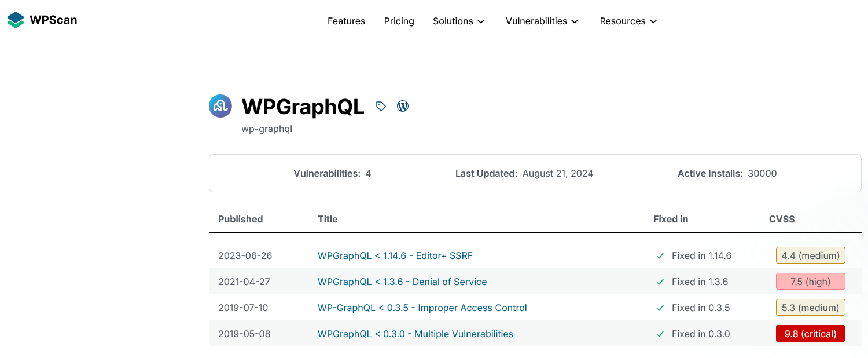Click the Title column header
Screen dimensions: 868x358
(x=328, y=219)
